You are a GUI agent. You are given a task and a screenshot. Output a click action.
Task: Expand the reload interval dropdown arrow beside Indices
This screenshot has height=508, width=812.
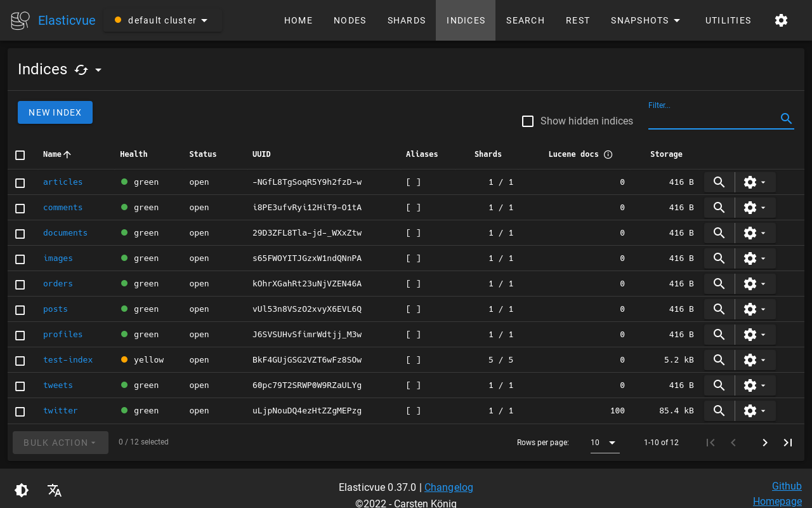pyautogui.click(x=98, y=70)
